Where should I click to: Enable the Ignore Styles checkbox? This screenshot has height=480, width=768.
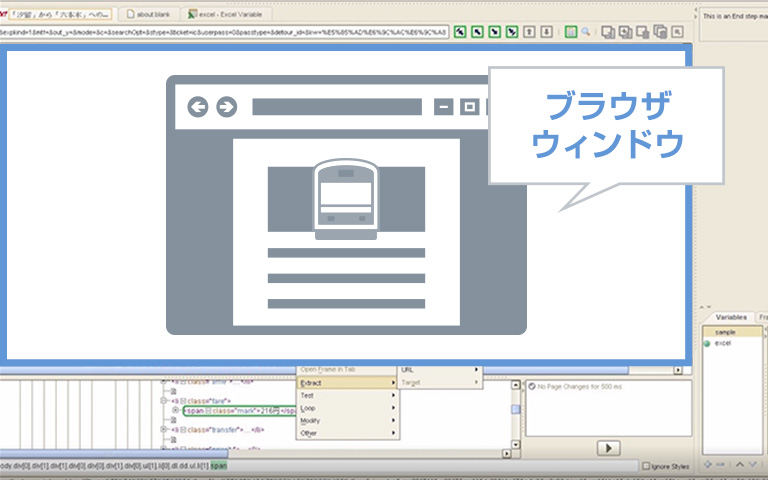[x=646, y=466]
